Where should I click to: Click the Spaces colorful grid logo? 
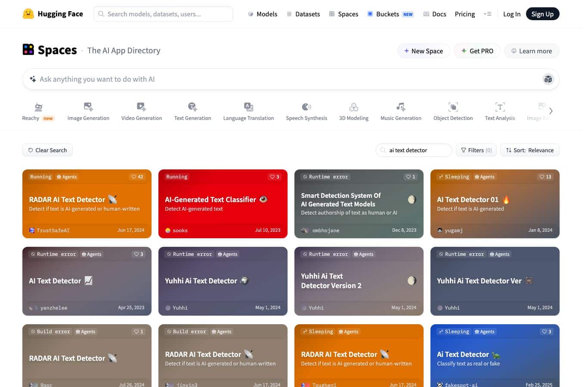(x=28, y=50)
